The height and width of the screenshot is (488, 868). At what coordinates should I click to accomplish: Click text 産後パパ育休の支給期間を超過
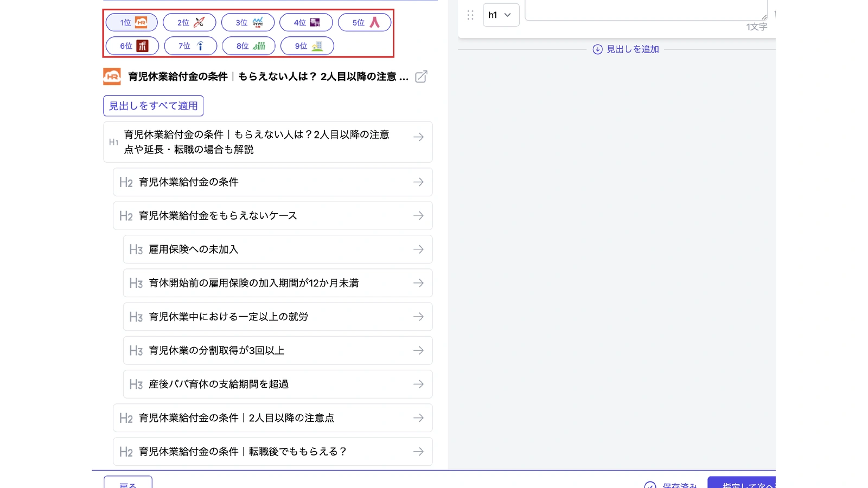click(219, 384)
